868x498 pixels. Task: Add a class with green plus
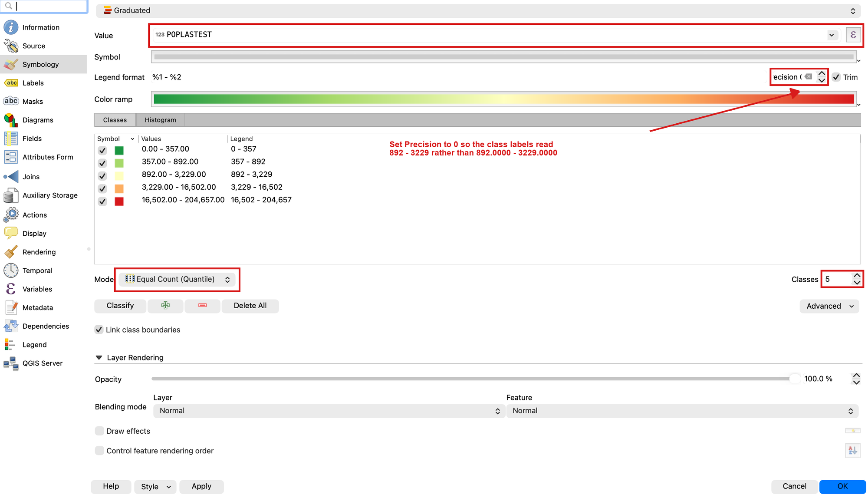coord(165,306)
